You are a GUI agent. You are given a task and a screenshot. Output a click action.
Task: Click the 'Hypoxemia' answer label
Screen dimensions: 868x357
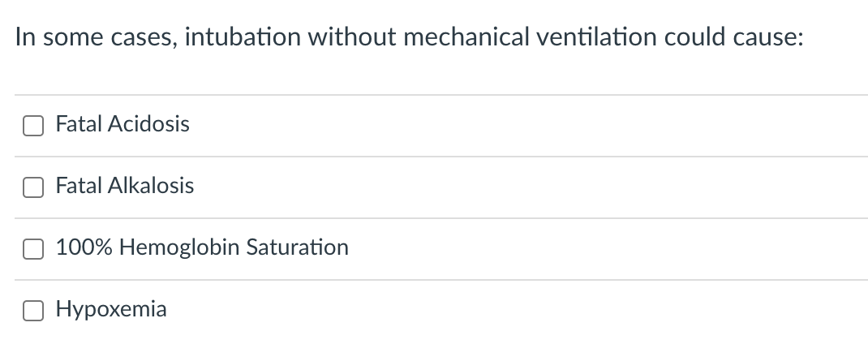coord(111,309)
